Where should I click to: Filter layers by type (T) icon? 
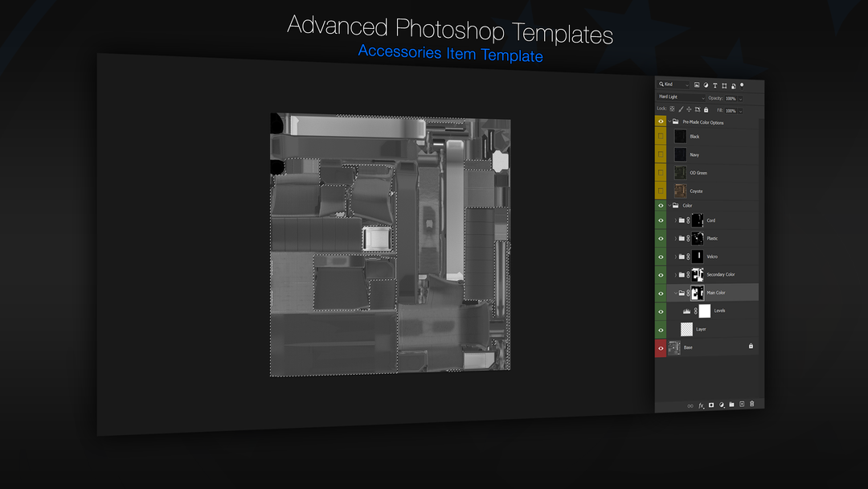714,85
